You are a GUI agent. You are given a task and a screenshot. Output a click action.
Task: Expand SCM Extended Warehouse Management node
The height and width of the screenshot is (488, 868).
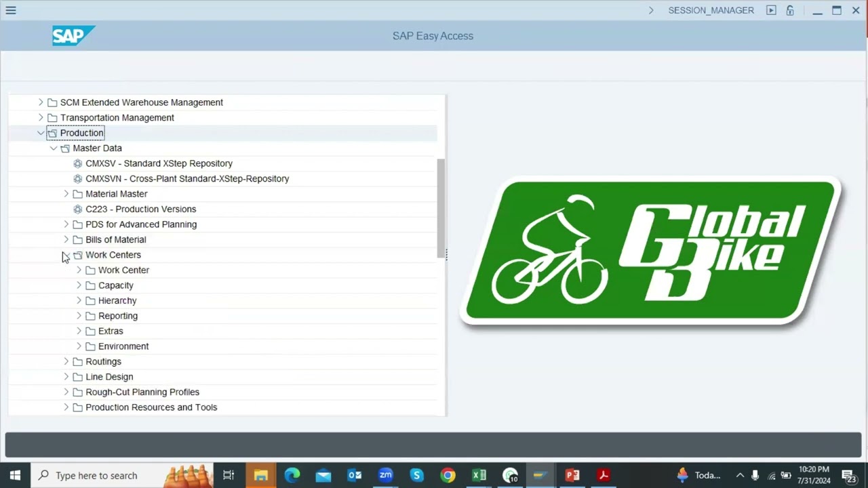coord(41,102)
